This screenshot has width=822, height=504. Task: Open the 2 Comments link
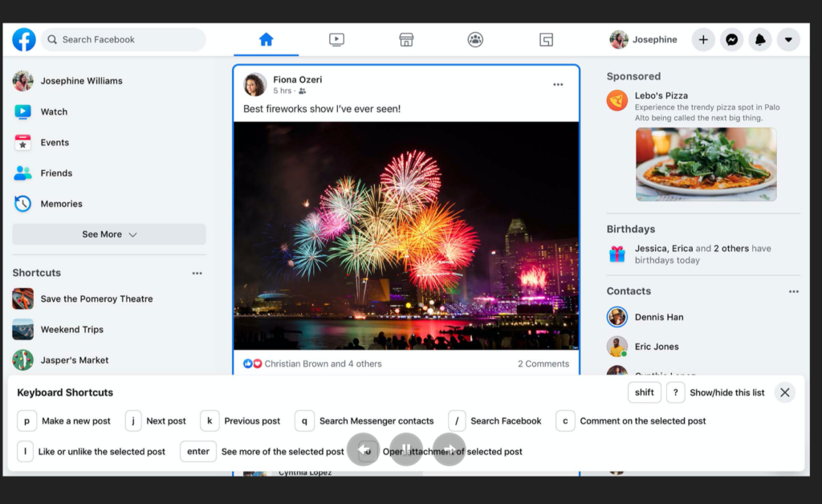pyautogui.click(x=543, y=364)
